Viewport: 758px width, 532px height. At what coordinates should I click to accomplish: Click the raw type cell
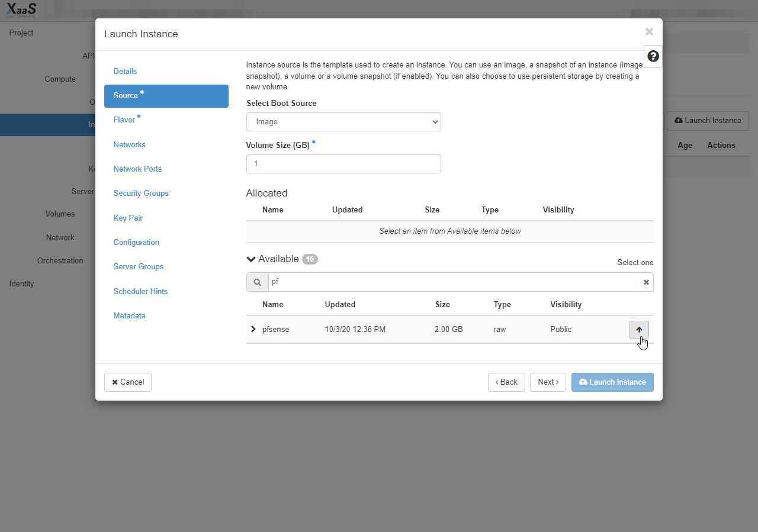pyautogui.click(x=500, y=329)
